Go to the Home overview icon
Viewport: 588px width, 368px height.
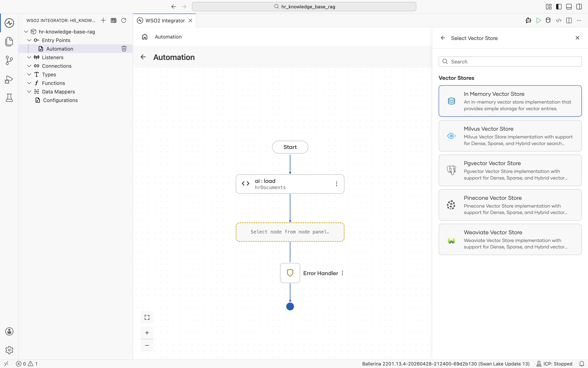pyautogui.click(x=145, y=37)
